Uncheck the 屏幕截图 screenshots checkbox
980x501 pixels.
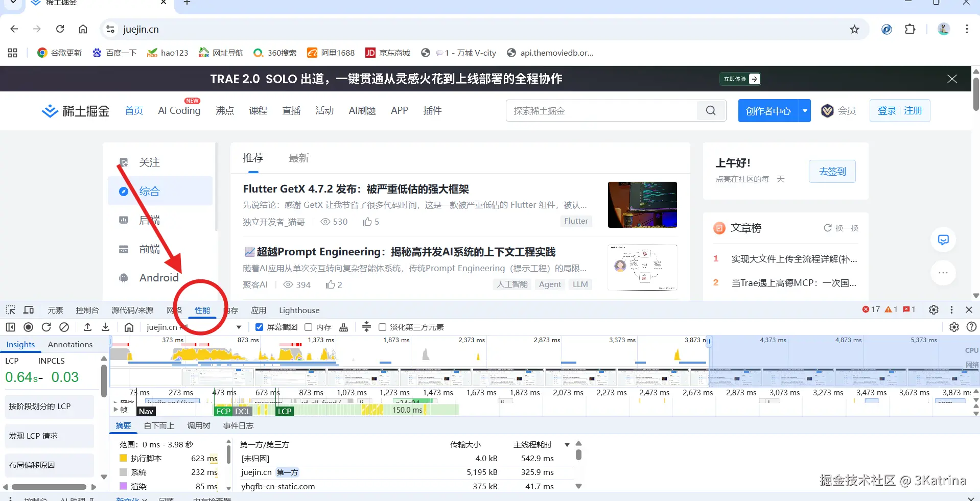[259, 327]
